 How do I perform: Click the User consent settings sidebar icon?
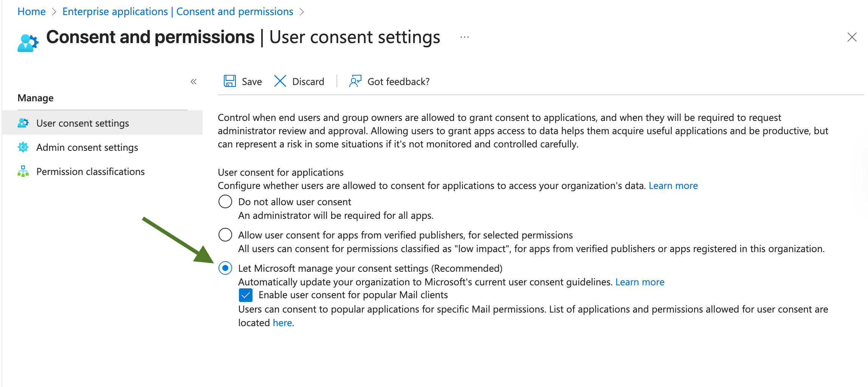click(x=23, y=122)
